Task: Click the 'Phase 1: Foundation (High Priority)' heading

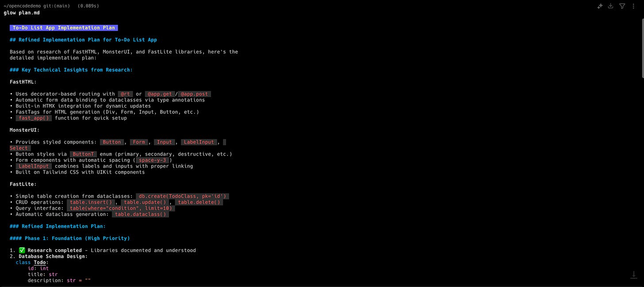Action: coord(70,238)
